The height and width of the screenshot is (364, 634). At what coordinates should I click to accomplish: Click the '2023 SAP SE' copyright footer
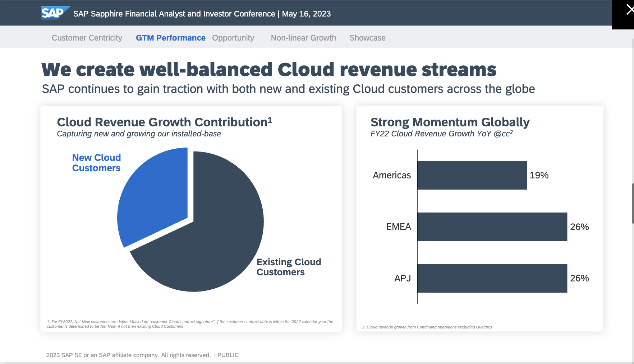coord(142,355)
